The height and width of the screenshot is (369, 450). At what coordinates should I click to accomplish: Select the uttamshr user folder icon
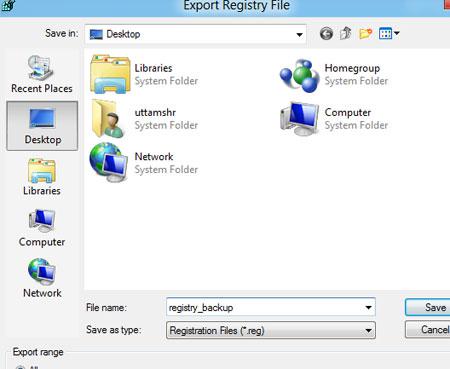coord(109,118)
